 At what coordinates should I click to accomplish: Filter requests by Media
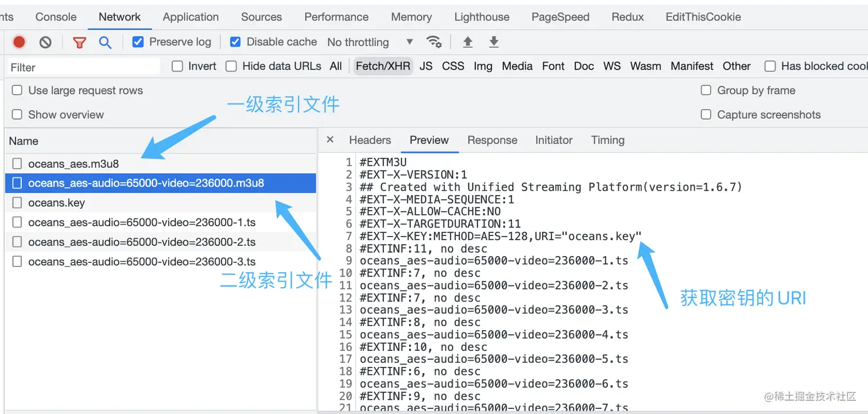click(x=517, y=66)
